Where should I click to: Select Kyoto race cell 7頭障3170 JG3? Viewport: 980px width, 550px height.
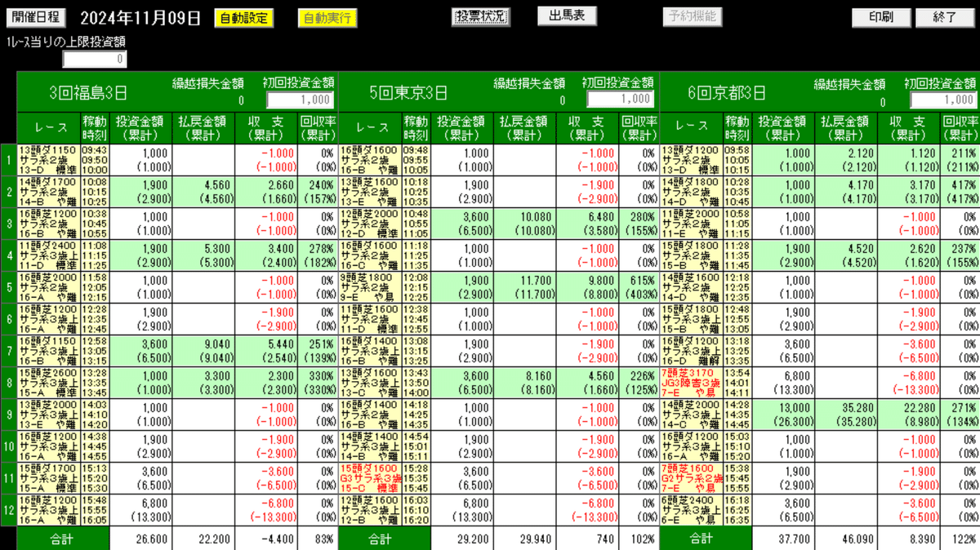click(691, 383)
